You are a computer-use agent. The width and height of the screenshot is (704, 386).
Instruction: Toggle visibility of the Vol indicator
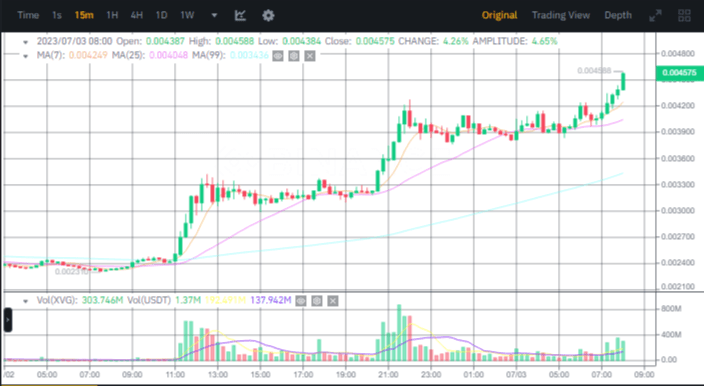click(x=301, y=300)
